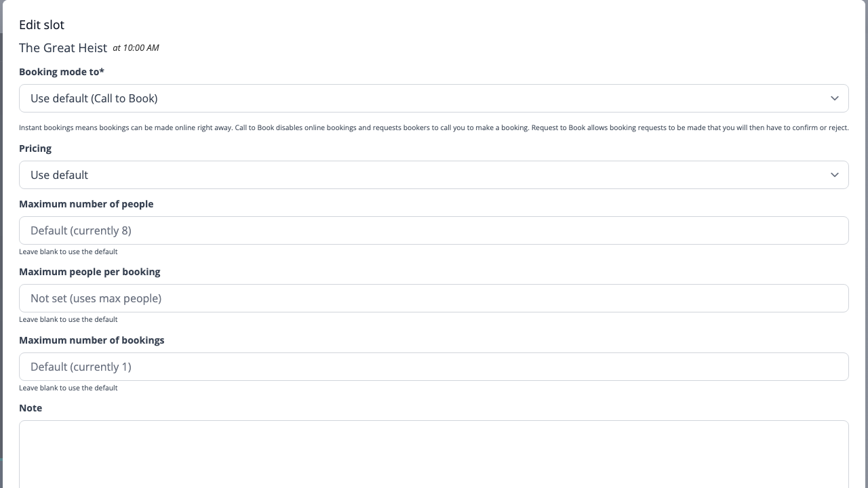The width and height of the screenshot is (868, 488).
Task: Click the Maximum people per booking field
Action: tap(434, 298)
